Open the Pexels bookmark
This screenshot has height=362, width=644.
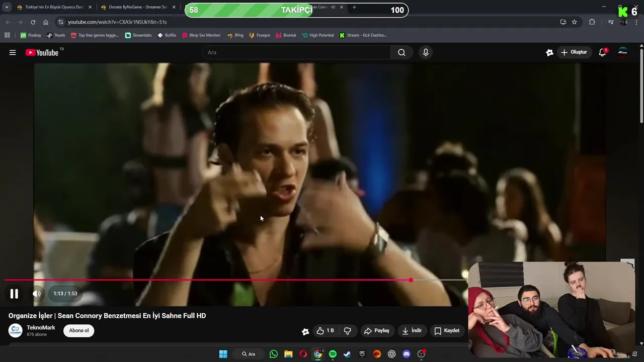point(56,35)
